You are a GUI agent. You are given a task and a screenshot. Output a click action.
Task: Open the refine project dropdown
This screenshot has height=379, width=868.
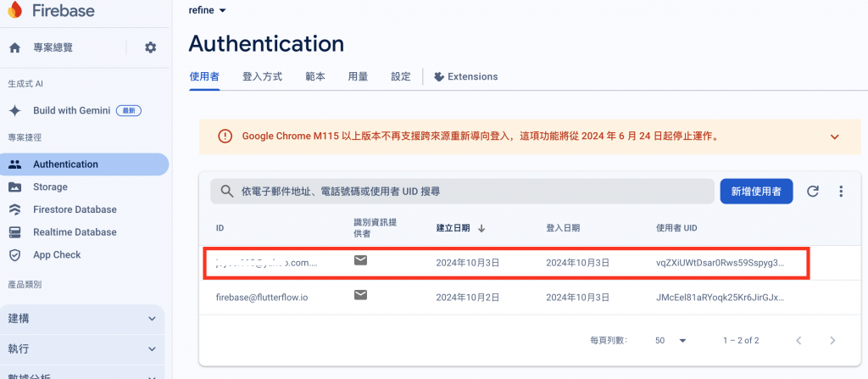pyautogui.click(x=208, y=10)
